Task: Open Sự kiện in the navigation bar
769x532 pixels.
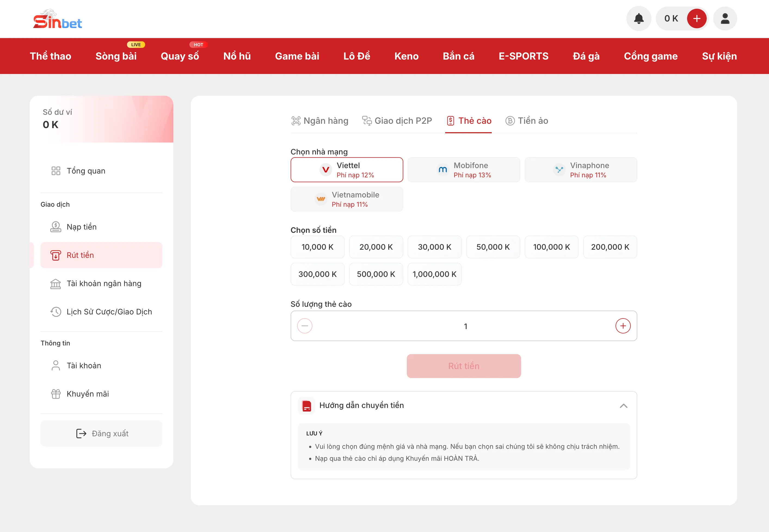Action: point(719,56)
